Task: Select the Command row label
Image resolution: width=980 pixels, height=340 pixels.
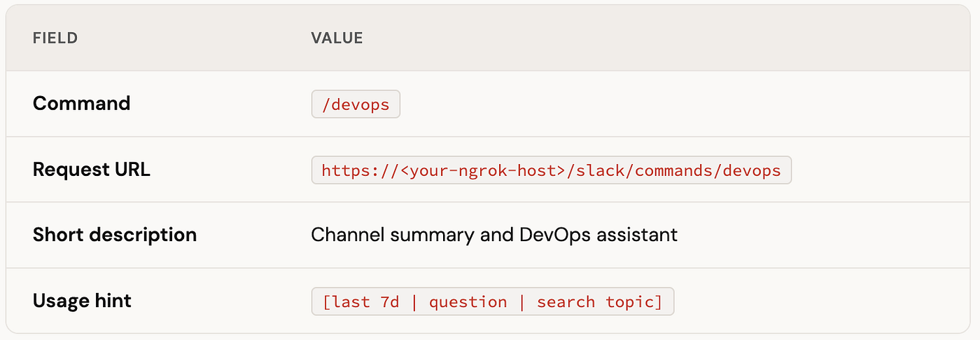Action: (x=82, y=104)
